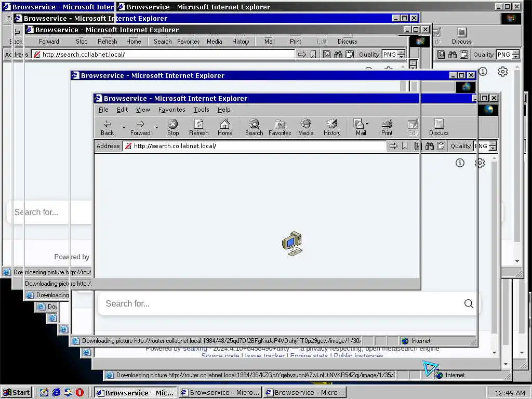The image size is (532, 399).
Task: Click status text with router.collabnet.local:1984/48 URL
Action: (221, 341)
